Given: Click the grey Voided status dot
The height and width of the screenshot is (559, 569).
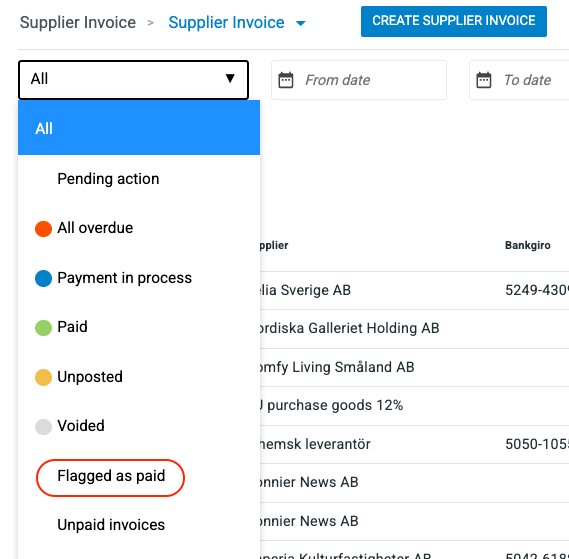Looking at the screenshot, I should (43, 427).
